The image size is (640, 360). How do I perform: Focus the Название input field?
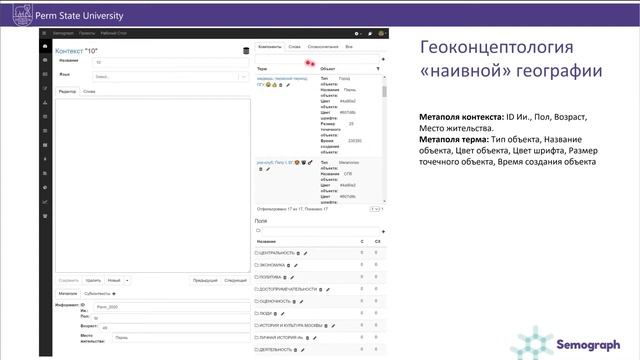point(171,62)
